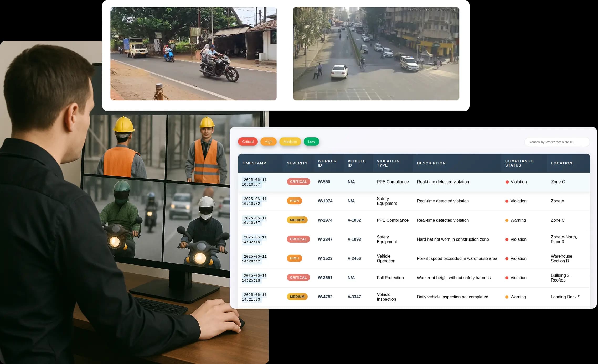The height and width of the screenshot is (364, 598).
Task: Filter by the High severity pill
Action: coord(268,142)
